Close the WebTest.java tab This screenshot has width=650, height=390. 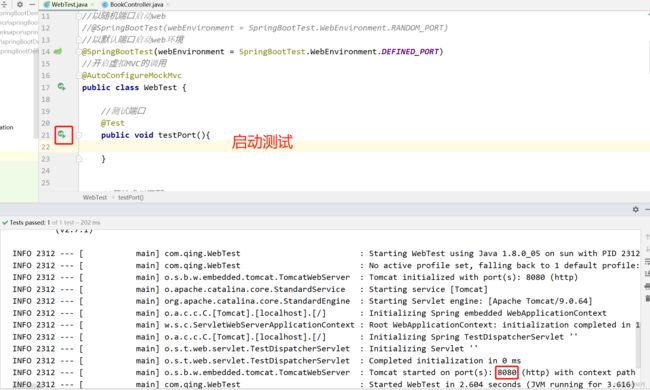pyautogui.click(x=92, y=5)
